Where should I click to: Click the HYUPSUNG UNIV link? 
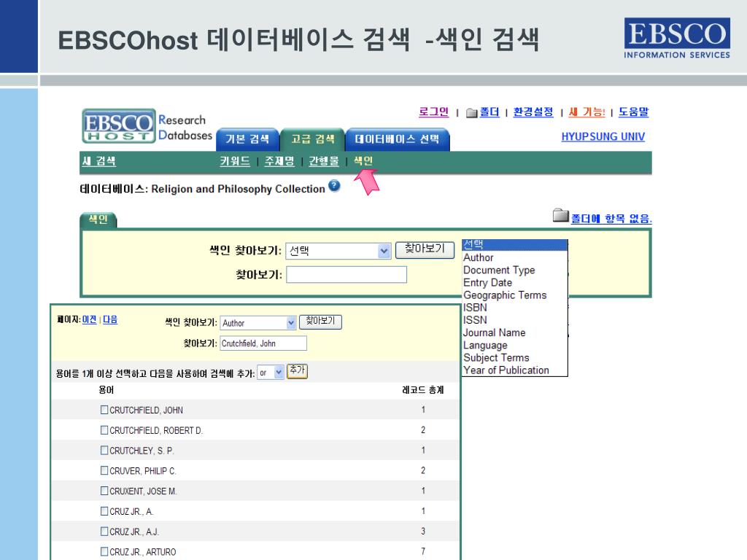pos(603,136)
